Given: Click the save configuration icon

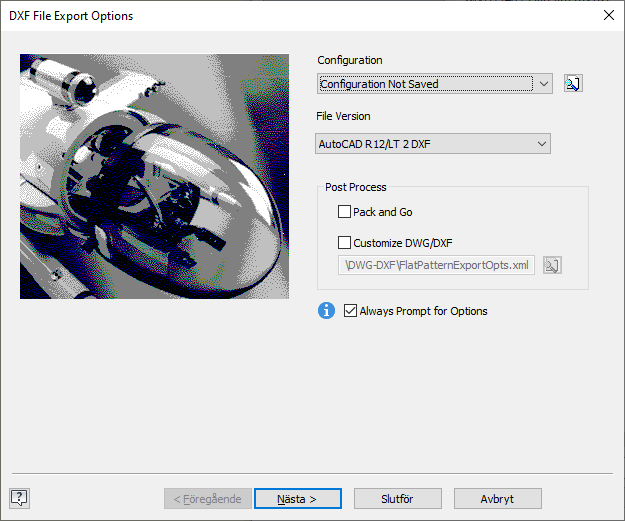Looking at the screenshot, I should pyautogui.click(x=573, y=84).
